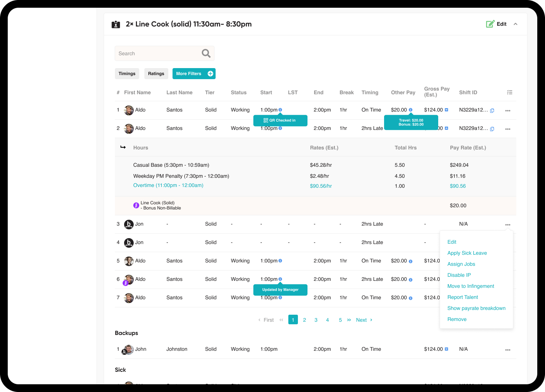Go to pagination page 2
Viewport: 545px width, 392px height.
pos(305,320)
